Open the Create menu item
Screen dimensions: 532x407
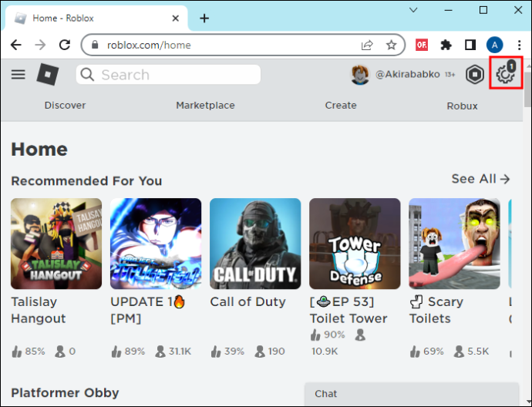point(341,106)
